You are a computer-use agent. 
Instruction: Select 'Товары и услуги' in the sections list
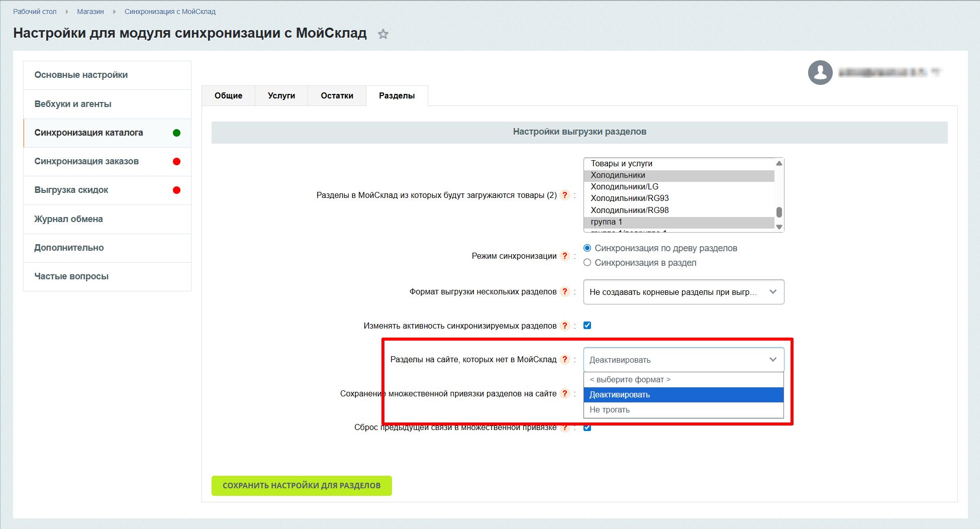pos(679,163)
